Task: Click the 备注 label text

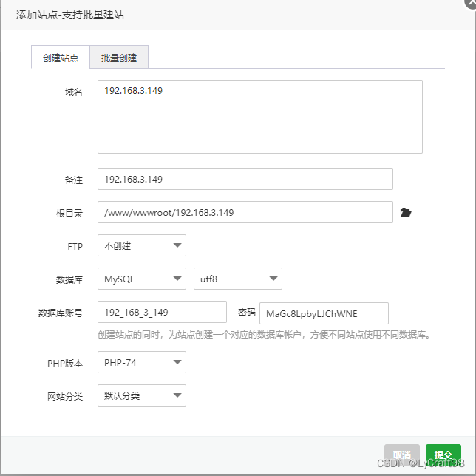Action: [74, 180]
